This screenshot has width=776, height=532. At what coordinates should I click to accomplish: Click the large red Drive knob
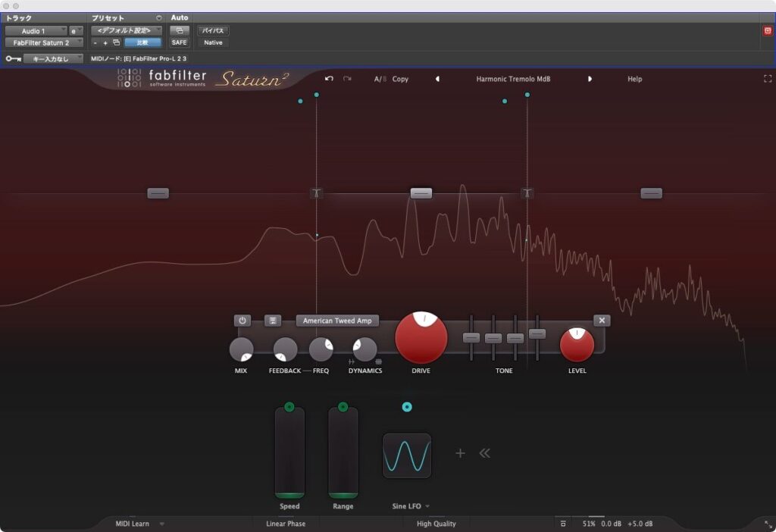(x=421, y=337)
